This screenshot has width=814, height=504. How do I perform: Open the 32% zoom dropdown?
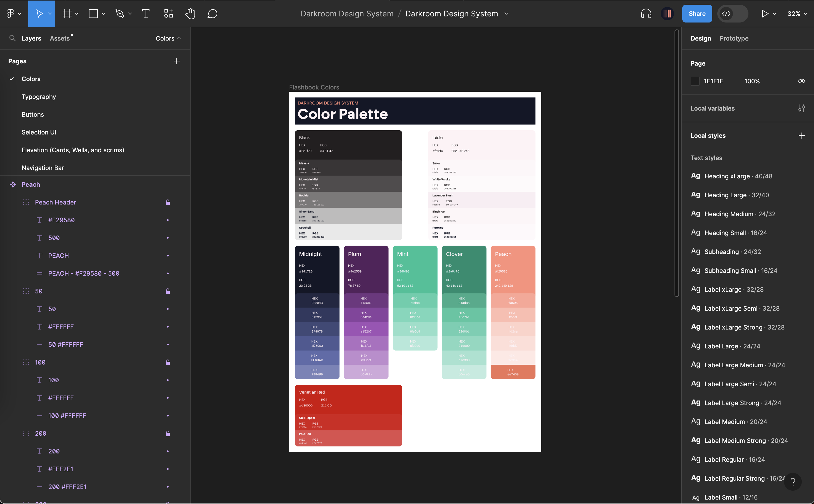[x=797, y=14]
